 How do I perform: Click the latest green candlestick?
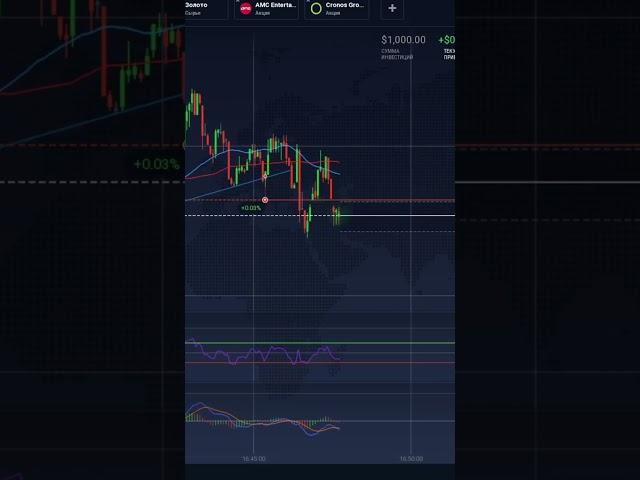coord(339,213)
